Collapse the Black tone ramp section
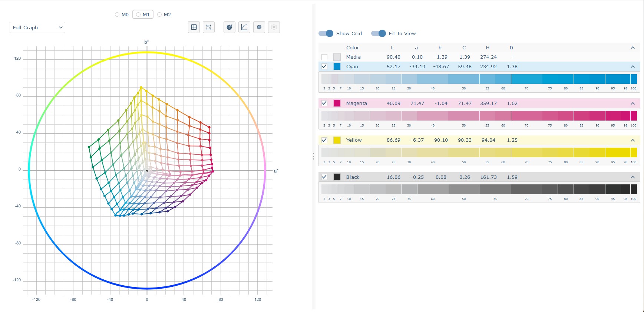The image size is (644, 312). click(x=633, y=177)
